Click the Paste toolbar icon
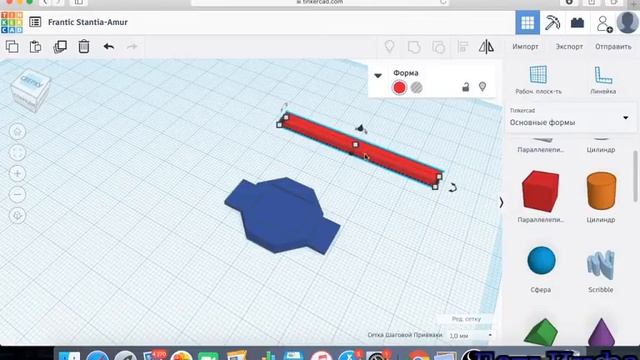 coord(36,47)
